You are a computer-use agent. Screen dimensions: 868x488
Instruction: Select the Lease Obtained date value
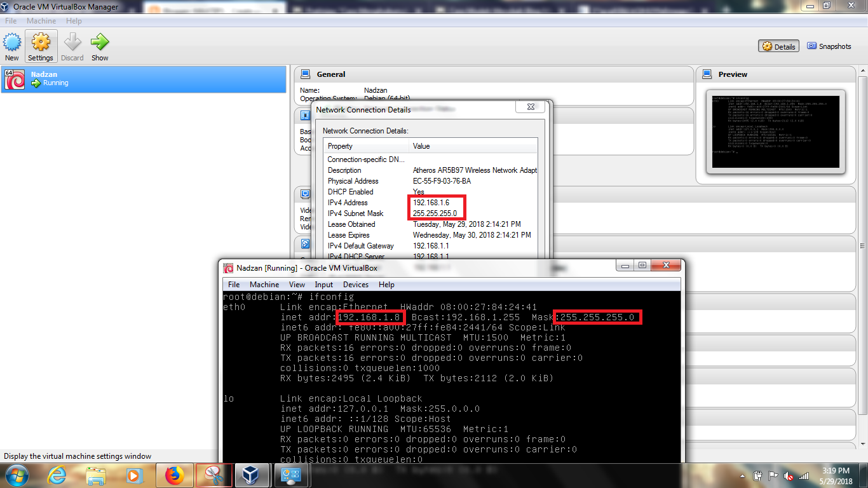467,224
